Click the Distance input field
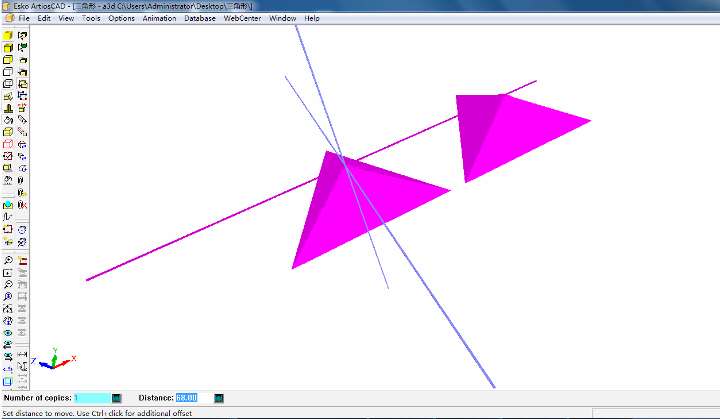The width and height of the screenshot is (720, 419). (x=187, y=398)
